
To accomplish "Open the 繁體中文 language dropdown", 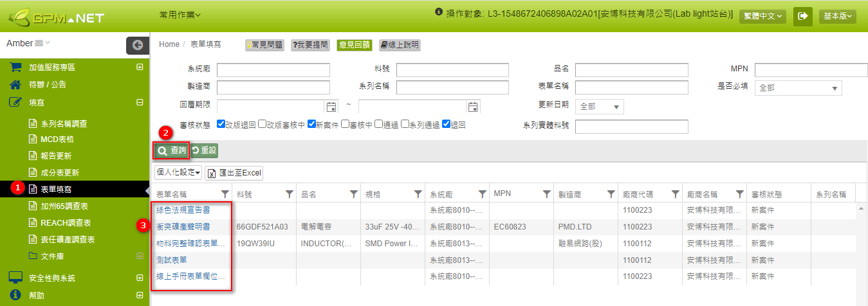I will point(762,16).
